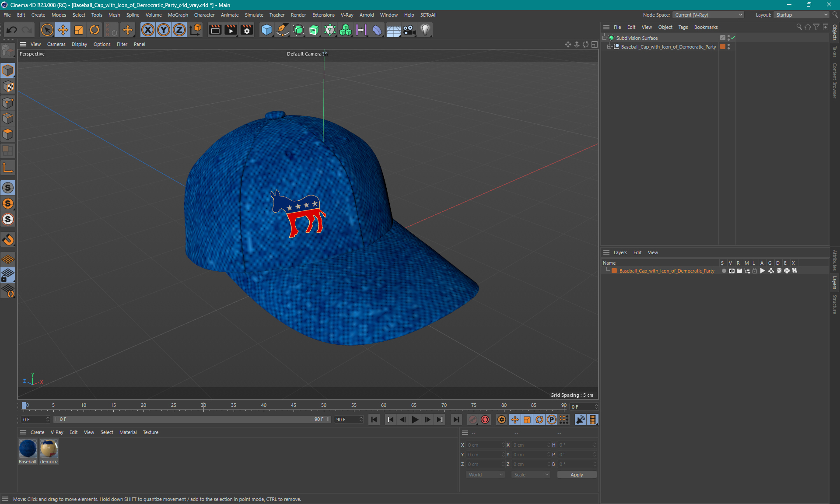The height and width of the screenshot is (504, 840).
Task: Select the democra material thumbnail
Action: pos(49,449)
